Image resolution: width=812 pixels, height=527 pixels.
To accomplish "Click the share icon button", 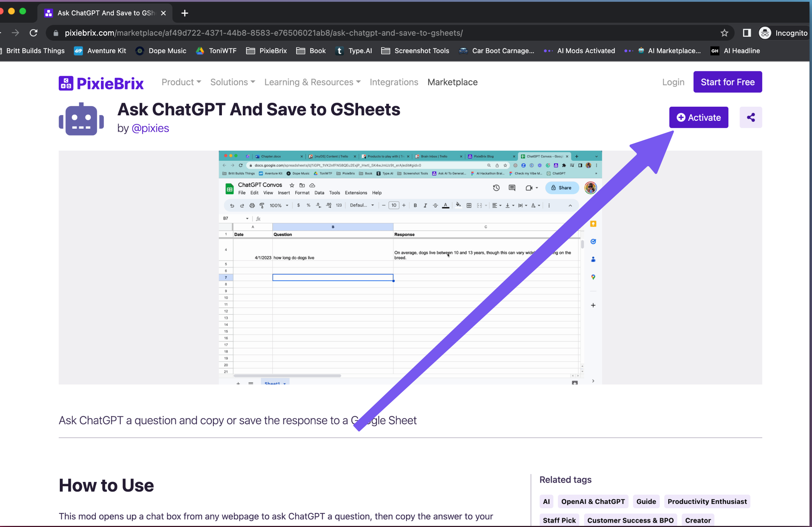I will pyautogui.click(x=750, y=118).
